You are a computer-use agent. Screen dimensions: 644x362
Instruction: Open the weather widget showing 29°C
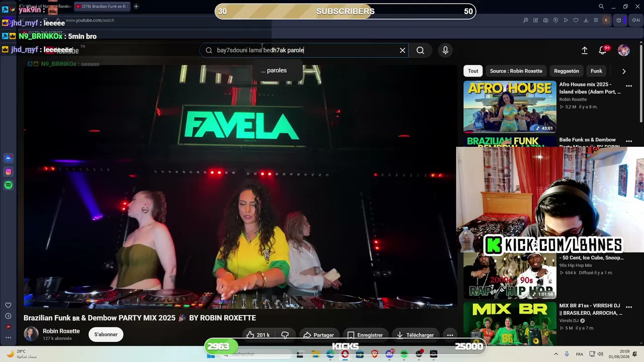pos(23,354)
